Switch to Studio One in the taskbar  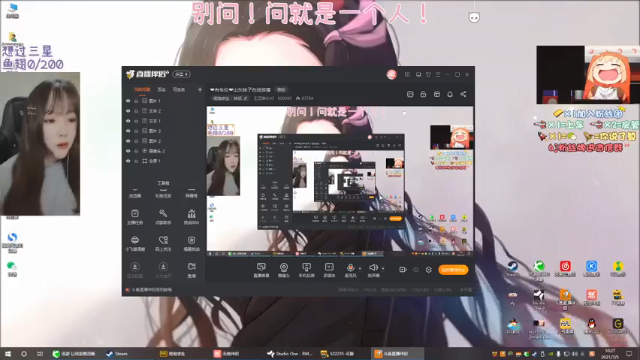pos(290,354)
